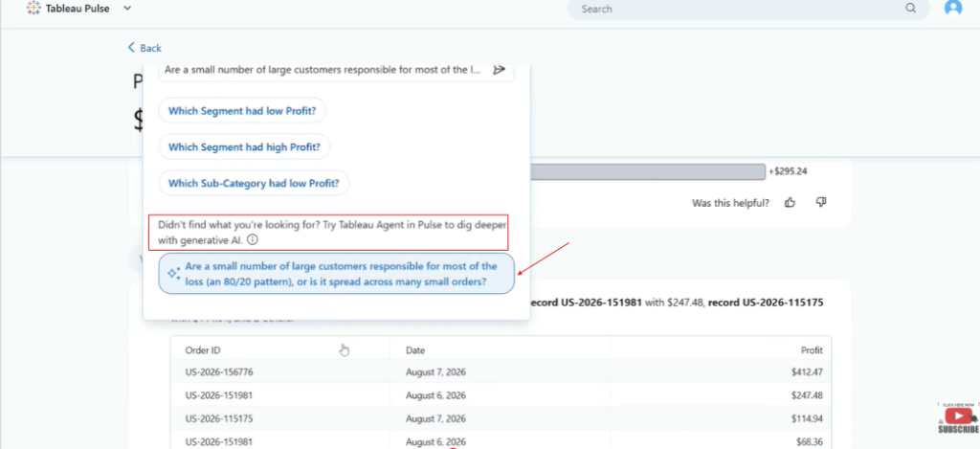This screenshot has height=449, width=980.
Task: Send the question with the arrow icon
Action: pyautogui.click(x=499, y=70)
